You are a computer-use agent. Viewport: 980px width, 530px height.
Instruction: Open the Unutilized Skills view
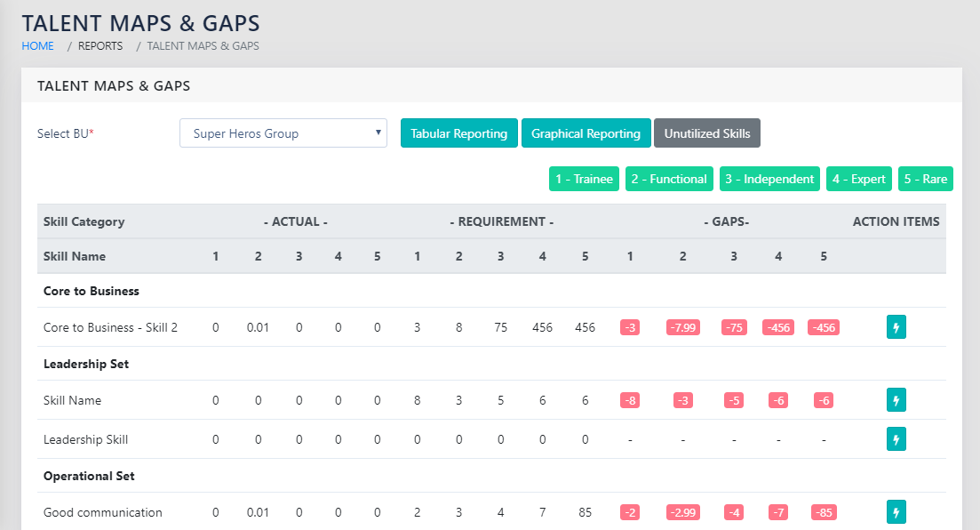(x=706, y=133)
